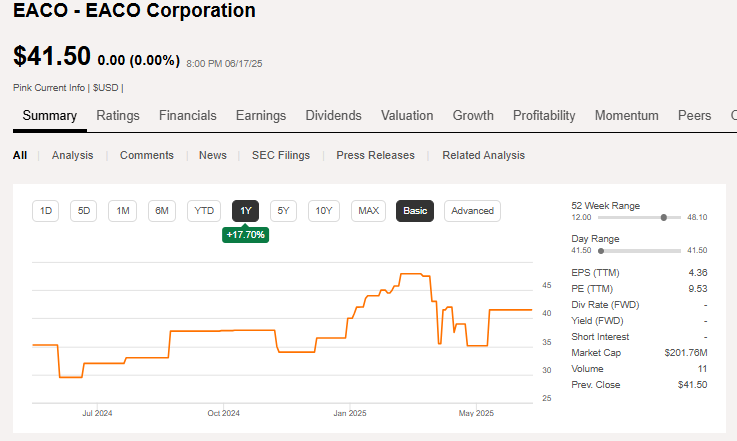Click the Oct 2024 axis label
The width and height of the screenshot is (737, 441).
click(x=224, y=413)
